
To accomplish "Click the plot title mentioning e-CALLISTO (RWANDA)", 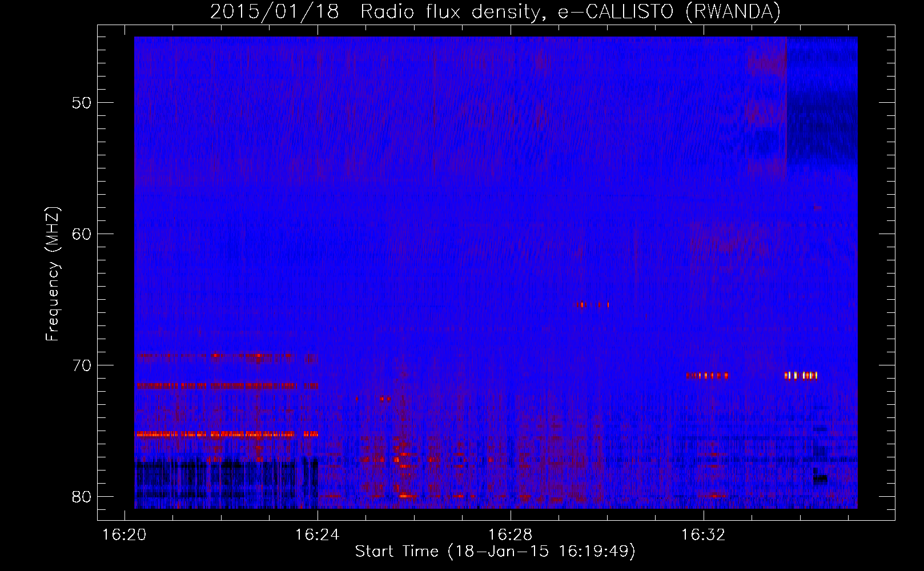I will pyautogui.click(x=495, y=11).
